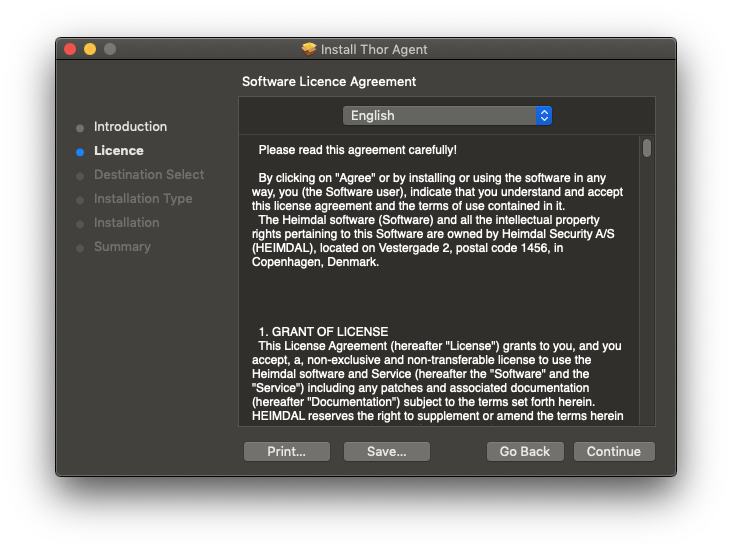Click the Installation Type step
Image resolution: width=732 pixels, height=550 pixels.
click(143, 199)
